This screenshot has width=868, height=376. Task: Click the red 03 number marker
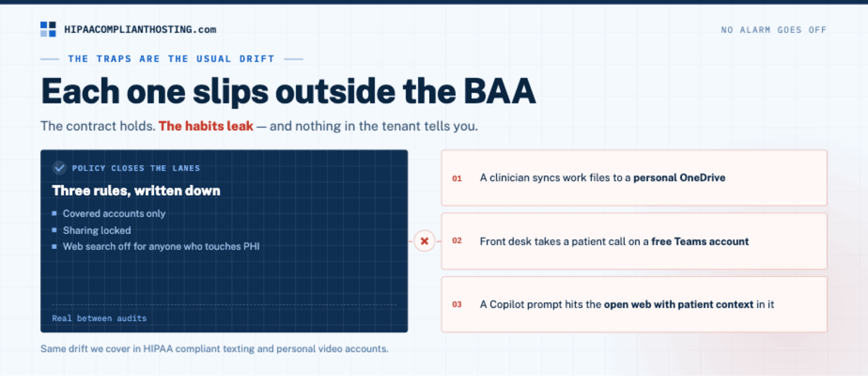tap(457, 304)
